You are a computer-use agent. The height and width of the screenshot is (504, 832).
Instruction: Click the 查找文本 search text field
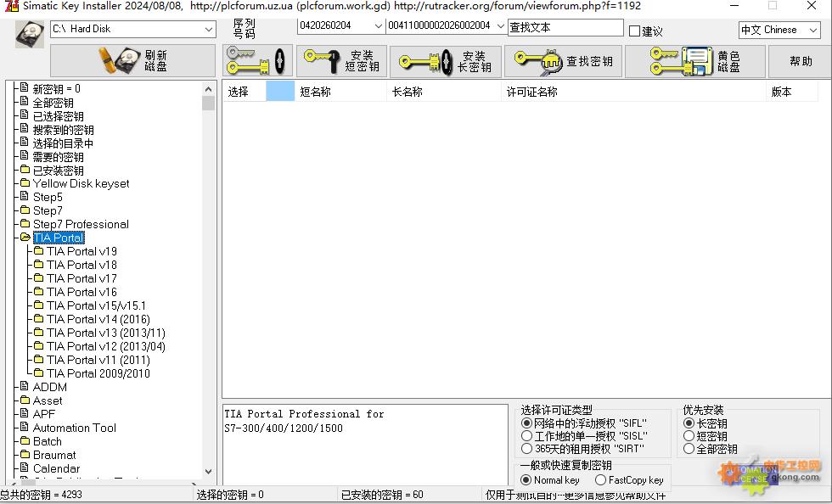pyautogui.click(x=564, y=27)
